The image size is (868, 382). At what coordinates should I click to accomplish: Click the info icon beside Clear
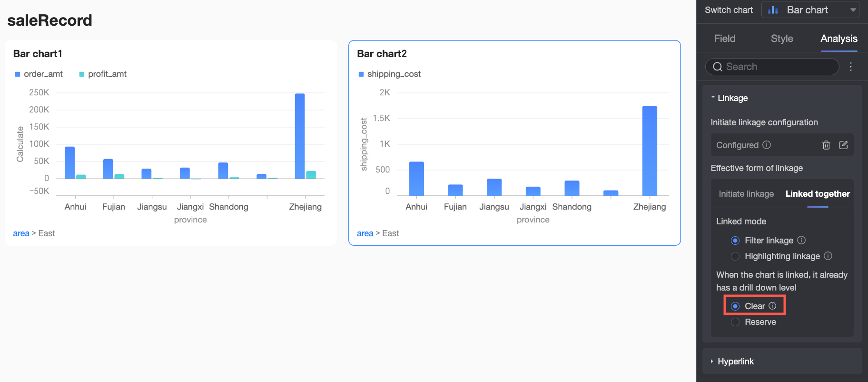(772, 306)
